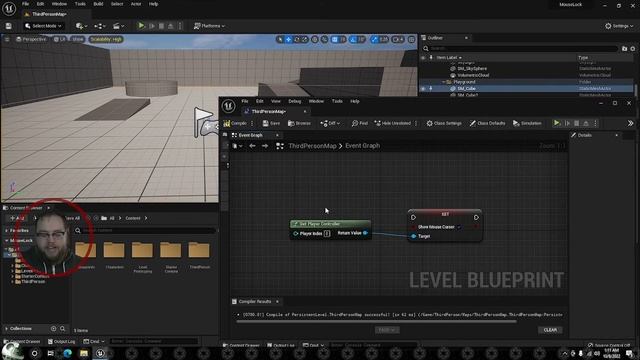Image resolution: width=640 pixels, height=360 pixels.
Task: Open View menu in blueprint editor
Action: 276,101
